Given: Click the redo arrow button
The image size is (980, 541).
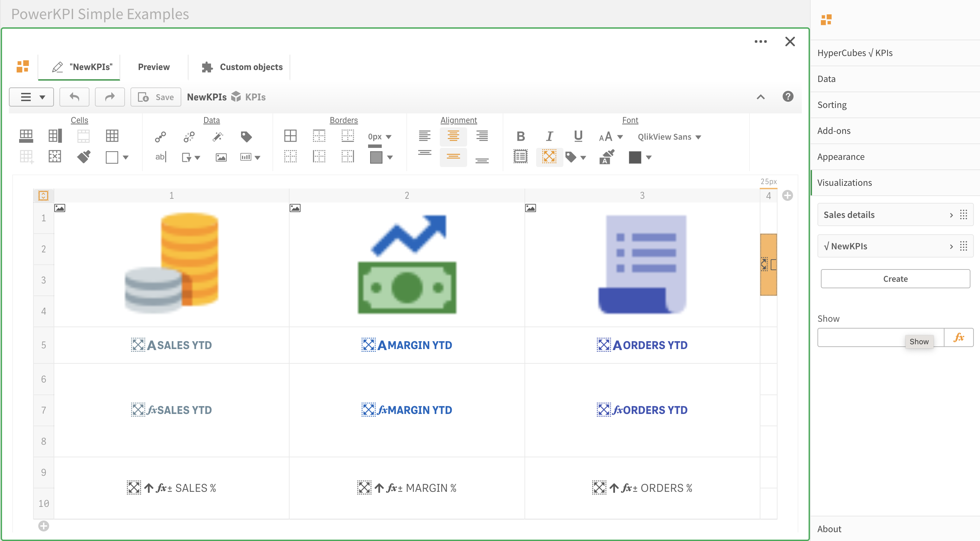Looking at the screenshot, I should point(110,97).
